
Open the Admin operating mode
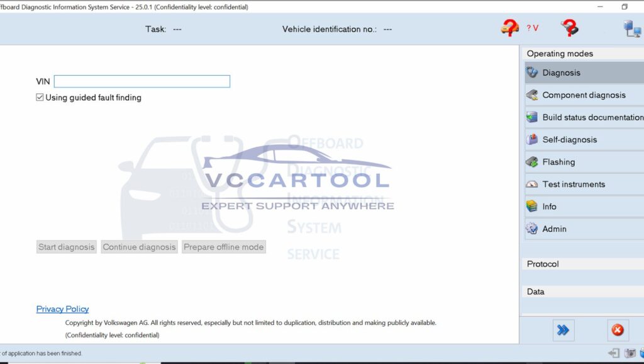point(531,229)
